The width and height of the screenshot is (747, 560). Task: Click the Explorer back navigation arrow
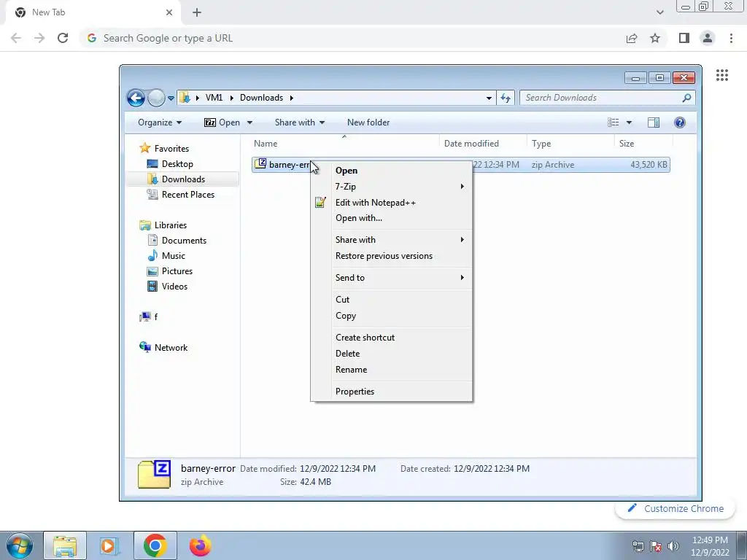click(x=136, y=98)
